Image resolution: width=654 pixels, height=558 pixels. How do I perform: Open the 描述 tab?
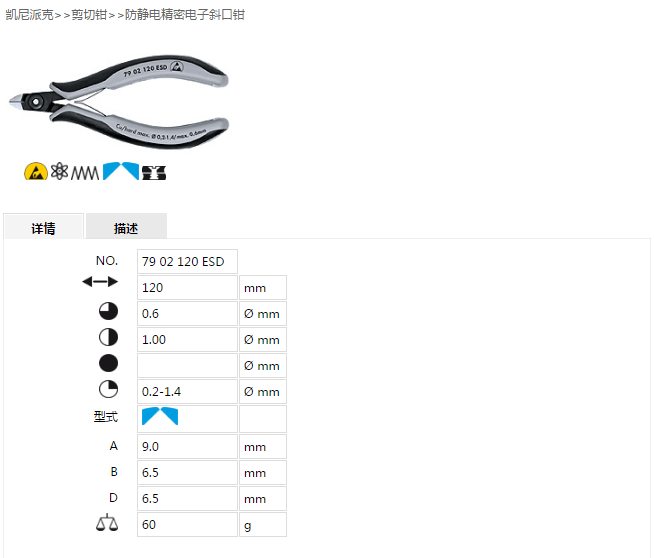click(x=126, y=228)
